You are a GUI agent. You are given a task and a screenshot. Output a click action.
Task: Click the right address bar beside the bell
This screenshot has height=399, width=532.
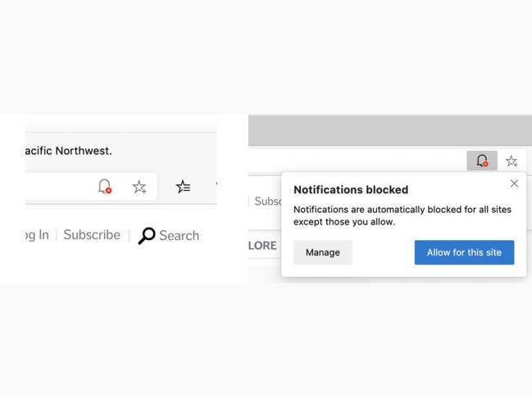[x=357, y=161]
